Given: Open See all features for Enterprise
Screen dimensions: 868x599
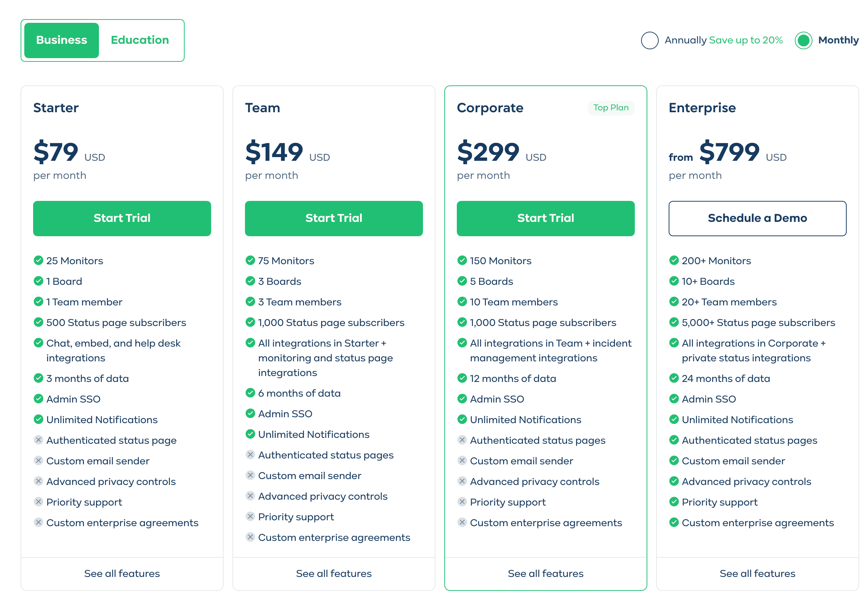Looking at the screenshot, I should pyautogui.click(x=757, y=574).
